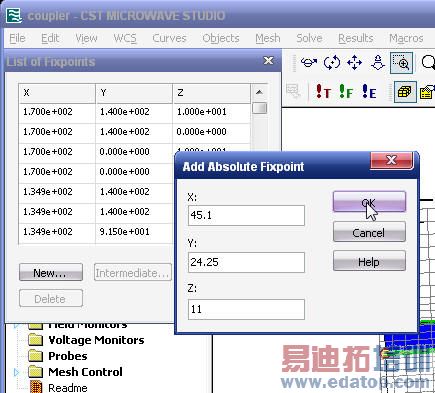Open the Mesh menu
Viewport: 435px width, 393px height.
268,38
